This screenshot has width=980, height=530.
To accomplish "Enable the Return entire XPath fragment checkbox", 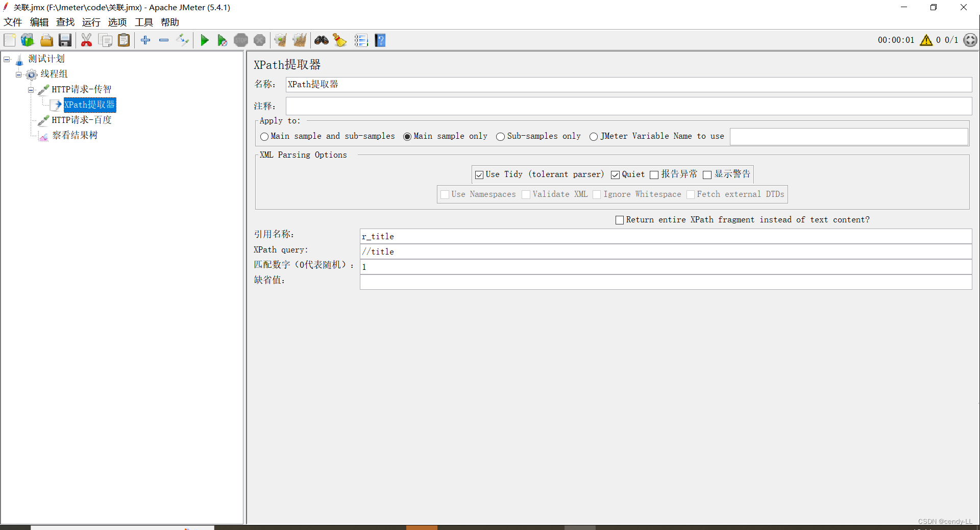I will [x=619, y=220].
